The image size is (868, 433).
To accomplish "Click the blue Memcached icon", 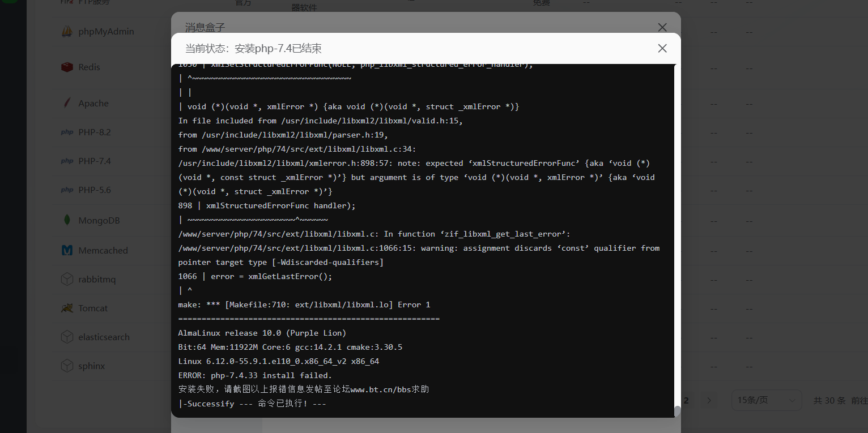I will pyautogui.click(x=67, y=250).
